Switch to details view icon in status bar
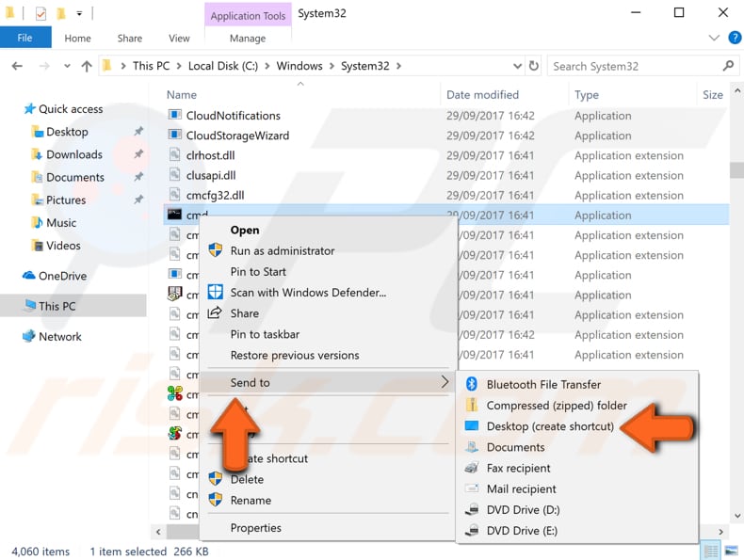 (711, 551)
